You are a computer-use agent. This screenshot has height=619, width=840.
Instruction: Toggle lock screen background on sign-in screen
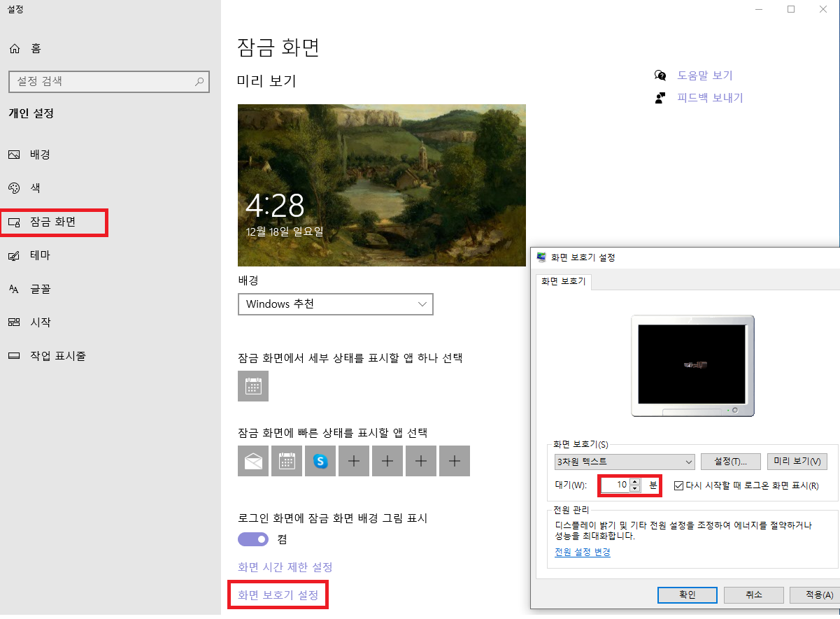(x=253, y=539)
